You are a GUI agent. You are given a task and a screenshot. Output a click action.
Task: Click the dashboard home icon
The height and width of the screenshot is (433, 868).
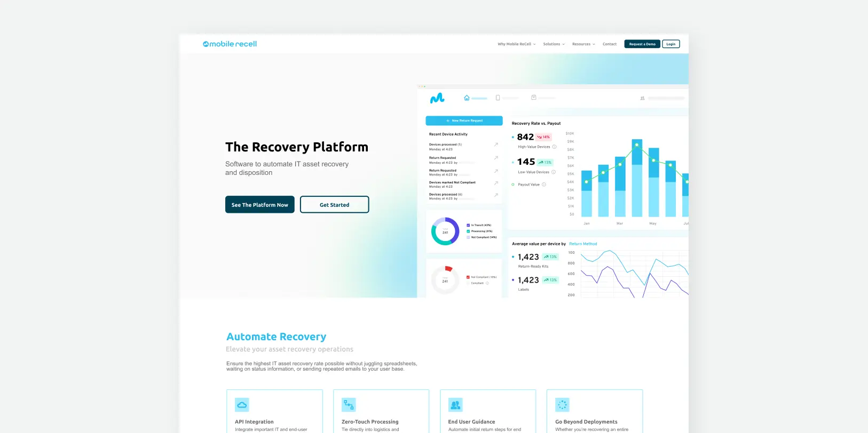pos(467,98)
